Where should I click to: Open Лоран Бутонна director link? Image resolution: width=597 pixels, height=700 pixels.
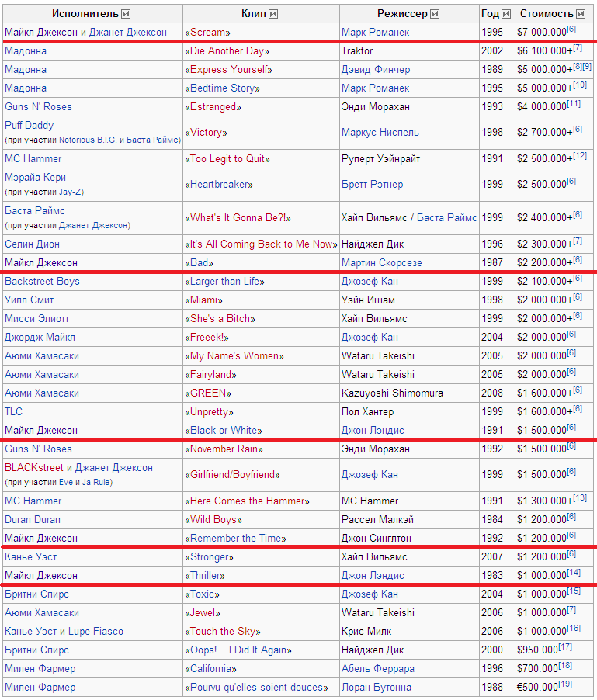377,688
